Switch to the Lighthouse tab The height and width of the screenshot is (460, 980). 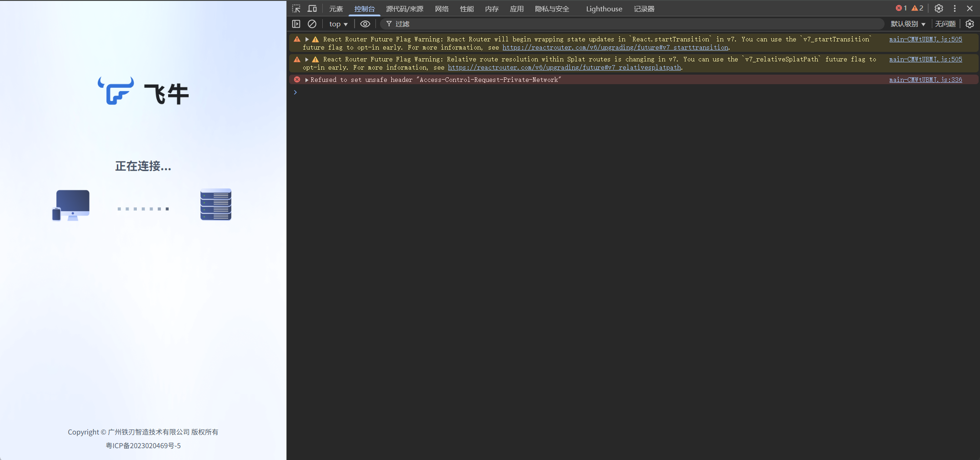pyautogui.click(x=604, y=9)
